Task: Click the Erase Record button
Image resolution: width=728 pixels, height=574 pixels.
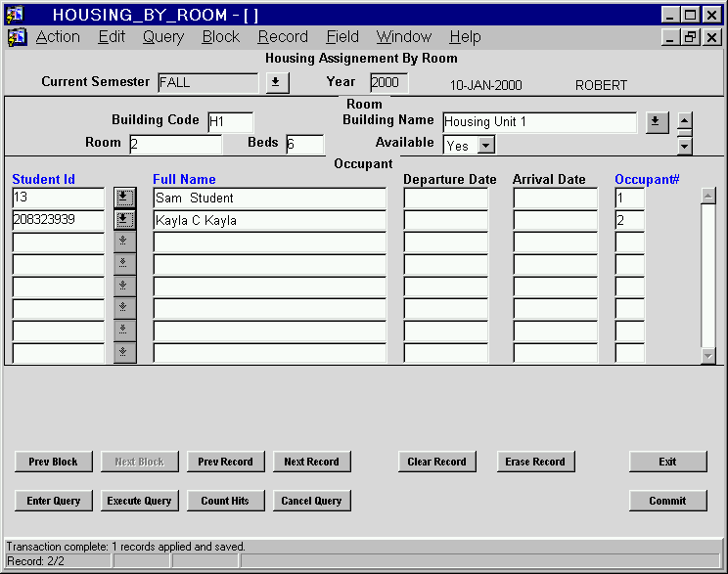Action: point(536,462)
